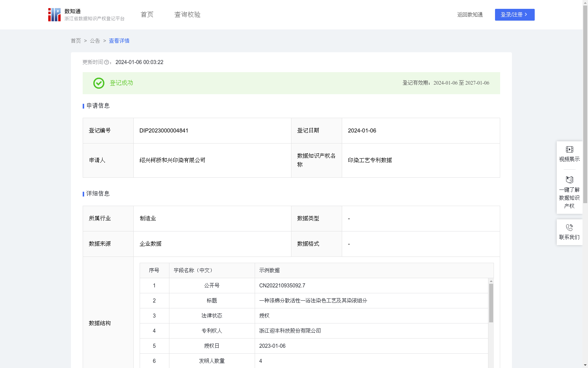The height and width of the screenshot is (368, 588).
Task: Click the green 登记成功 checkmark icon
Action: [98, 83]
